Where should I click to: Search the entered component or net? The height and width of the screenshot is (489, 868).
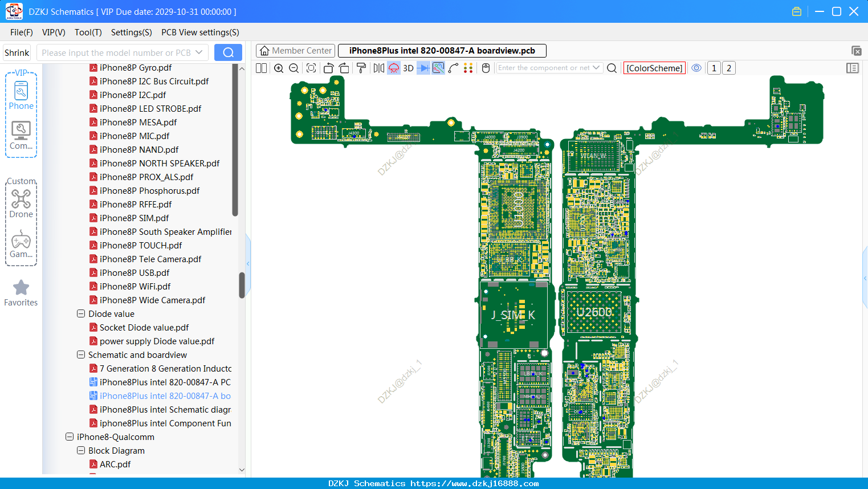coord(612,68)
